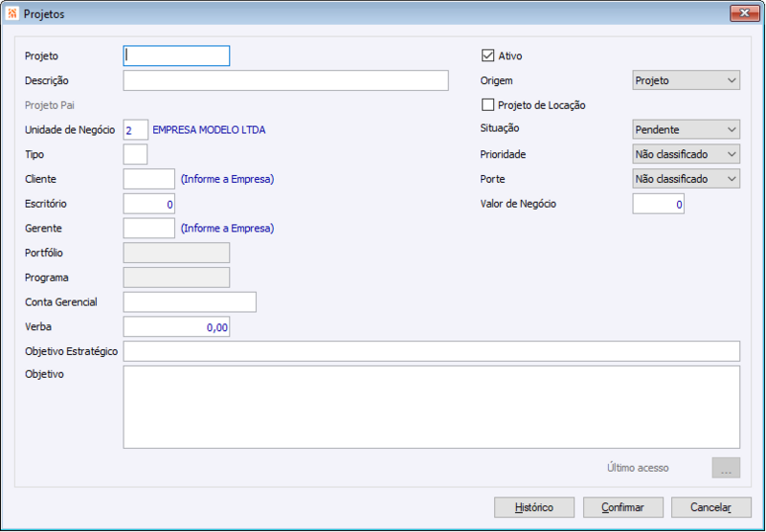
Task: Click inside the Objetivo multiline text area
Action: click(432, 407)
